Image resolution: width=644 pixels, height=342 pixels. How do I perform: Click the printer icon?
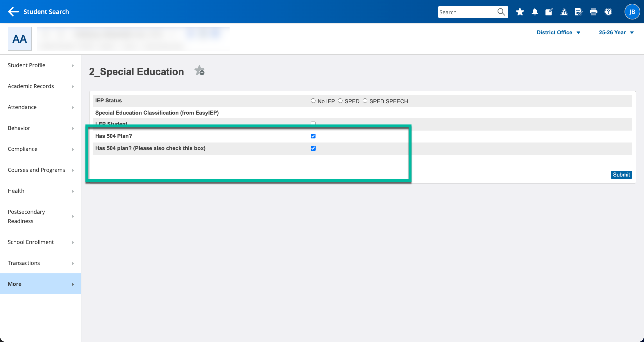click(593, 12)
